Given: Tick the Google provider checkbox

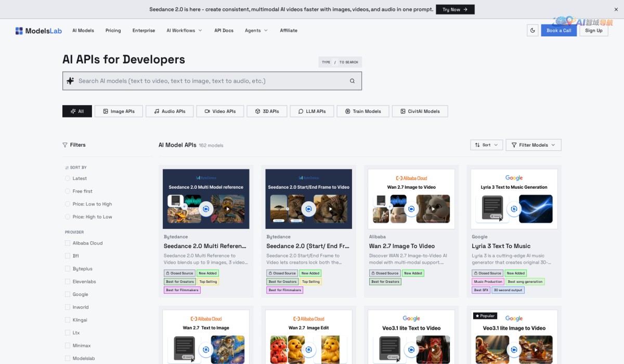Looking at the screenshot, I should tap(68, 294).
